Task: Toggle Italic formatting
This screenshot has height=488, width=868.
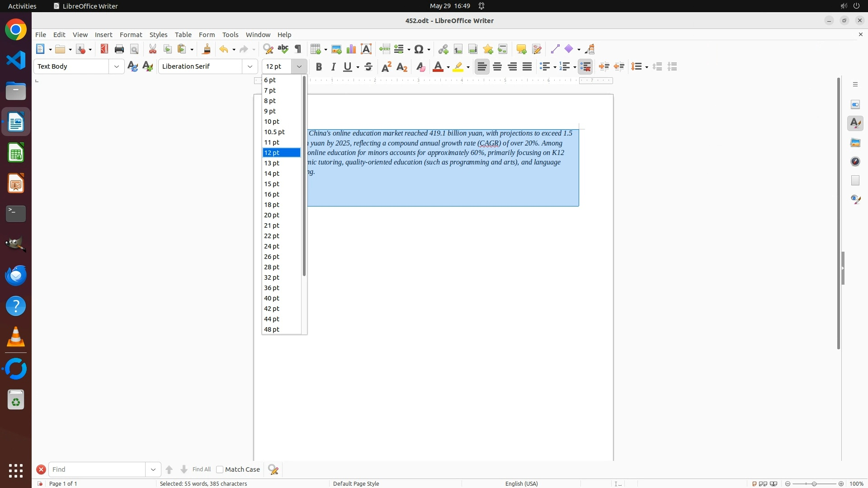Action: click(x=333, y=67)
